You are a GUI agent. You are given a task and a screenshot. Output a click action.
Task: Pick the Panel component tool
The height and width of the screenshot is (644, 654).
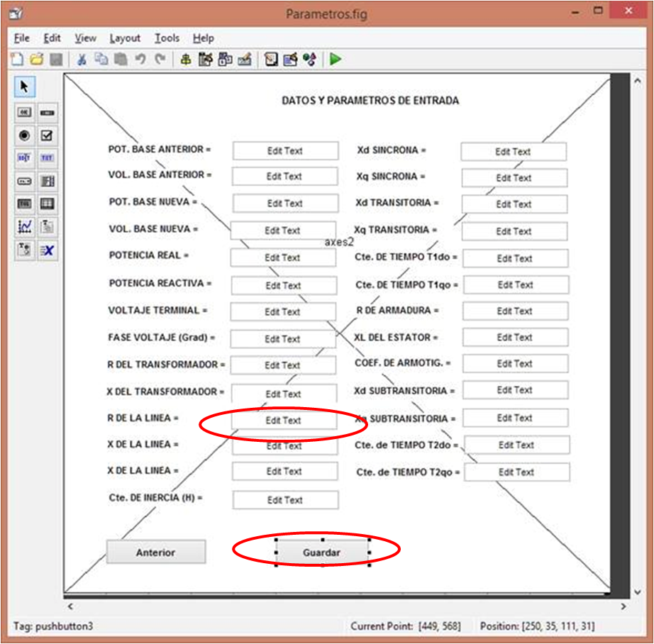click(x=47, y=227)
